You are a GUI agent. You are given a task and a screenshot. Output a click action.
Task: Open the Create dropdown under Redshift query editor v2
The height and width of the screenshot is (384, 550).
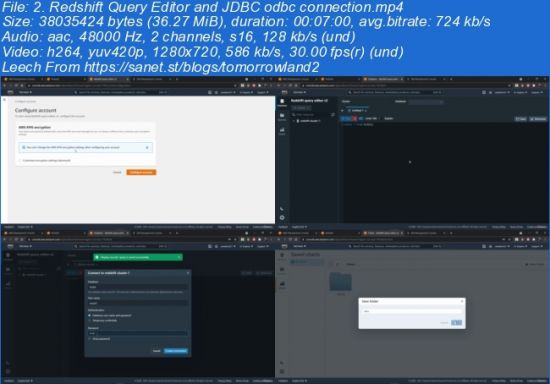pos(301,107)
